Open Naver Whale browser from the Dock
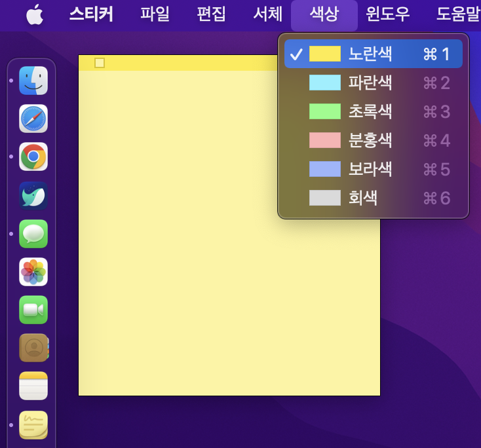Screen dimensions: 481x448 (x=33, y=196)
